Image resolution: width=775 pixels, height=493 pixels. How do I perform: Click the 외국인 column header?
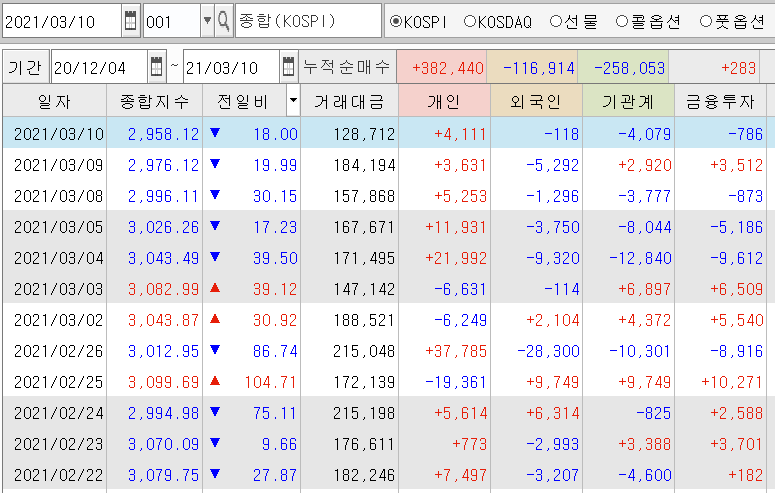[x=536, y=100]
